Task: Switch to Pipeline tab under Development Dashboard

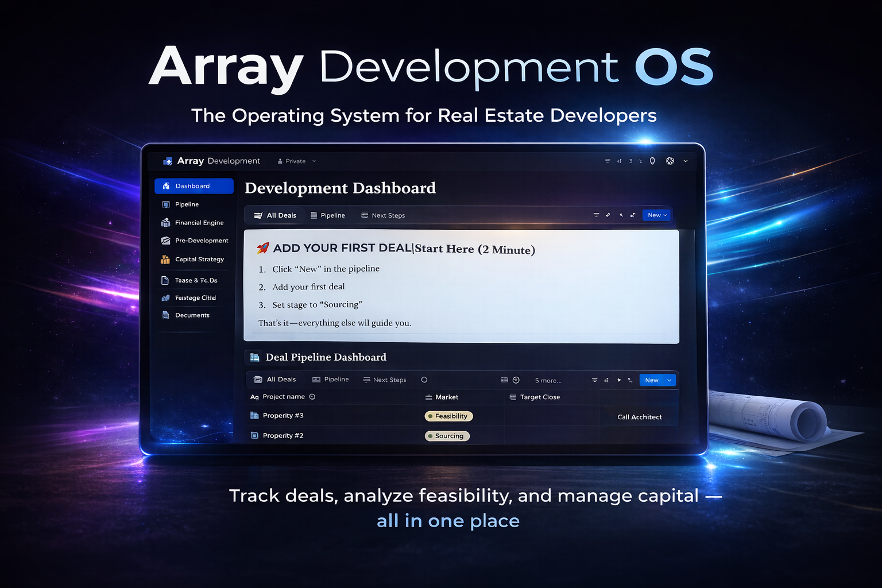Action: [328, 215]
